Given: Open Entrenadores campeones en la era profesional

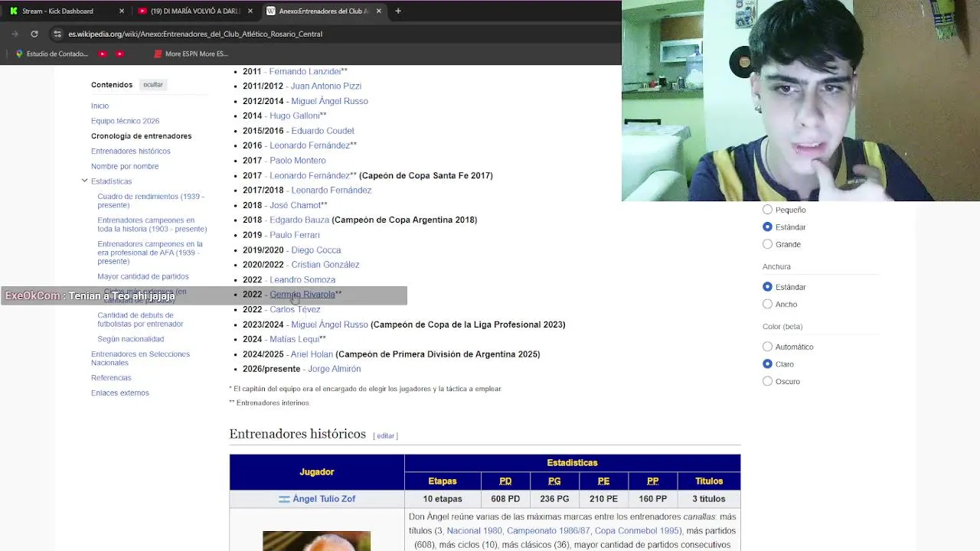Looking at the screenshot, I should click(x=150, y=253).
